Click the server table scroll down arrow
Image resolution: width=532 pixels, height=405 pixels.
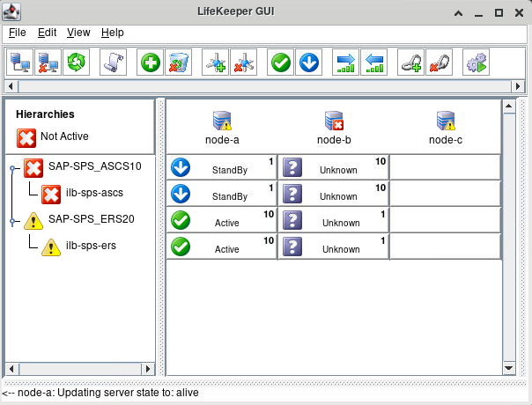[x=508, y=368]
